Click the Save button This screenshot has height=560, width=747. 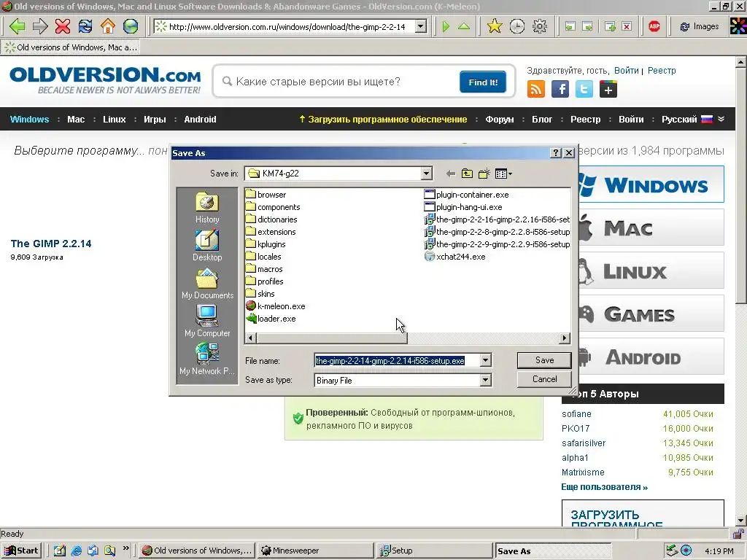(x=544, y=360)
